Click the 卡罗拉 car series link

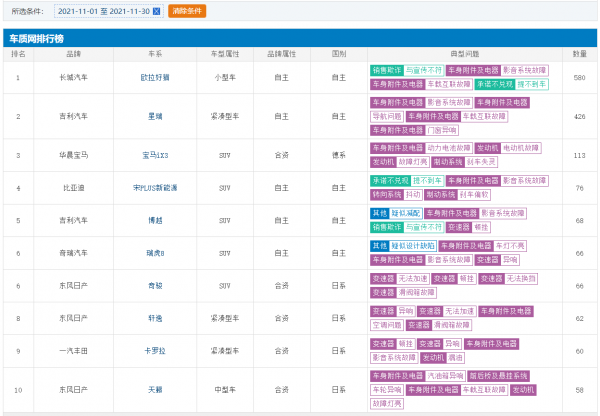tap(155, 351)
